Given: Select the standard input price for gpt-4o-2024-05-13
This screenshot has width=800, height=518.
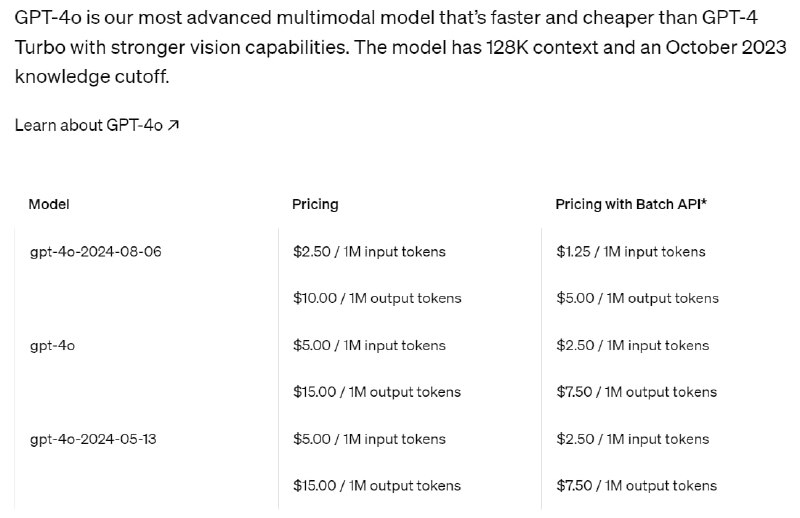Looking at the screenshot, I should (x=369, y=439).
